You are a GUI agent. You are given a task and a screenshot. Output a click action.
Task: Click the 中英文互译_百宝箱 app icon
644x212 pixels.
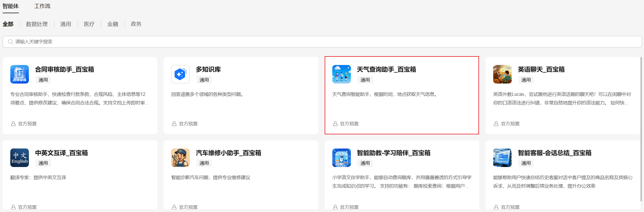tap(19, 158)
